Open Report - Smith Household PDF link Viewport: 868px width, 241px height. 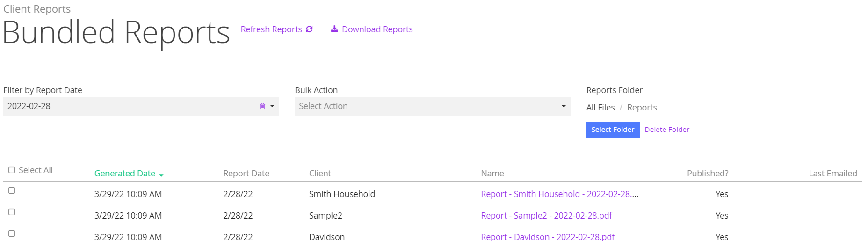[559, 194]
